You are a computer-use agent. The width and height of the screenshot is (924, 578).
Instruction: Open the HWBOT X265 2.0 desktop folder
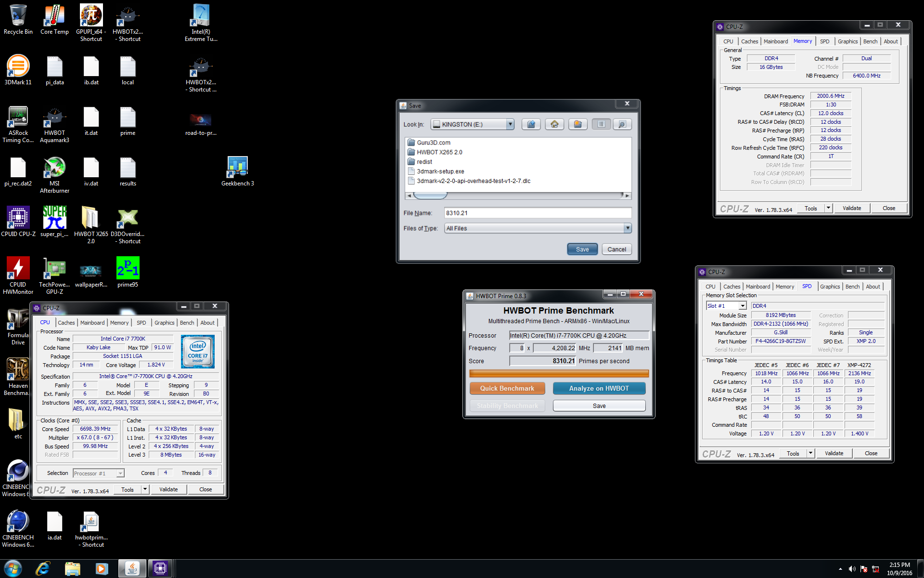tap(91, 225)
